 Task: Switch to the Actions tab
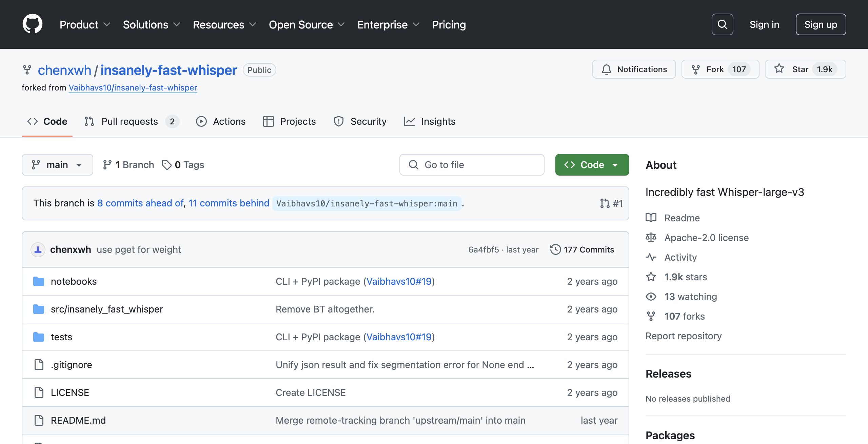[x=221, y=121]
